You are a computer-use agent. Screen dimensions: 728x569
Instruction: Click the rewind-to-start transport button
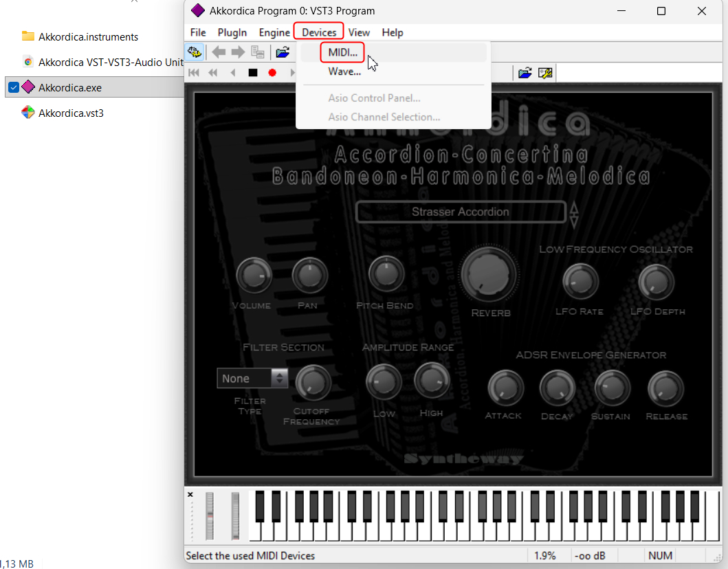pos(194,72)
